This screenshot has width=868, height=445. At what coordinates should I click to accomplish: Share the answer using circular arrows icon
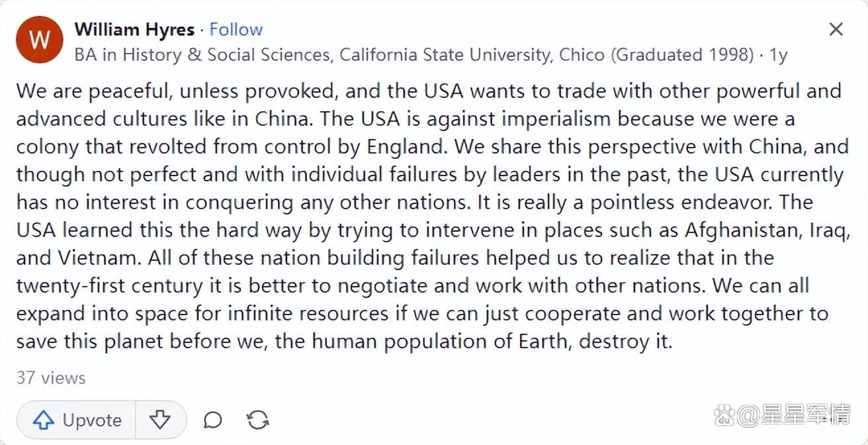click(257, 420)
